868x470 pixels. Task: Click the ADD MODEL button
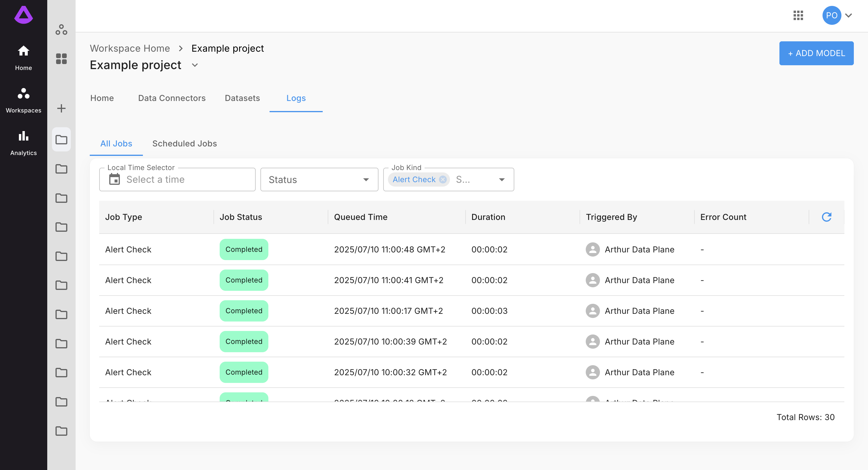816,53
